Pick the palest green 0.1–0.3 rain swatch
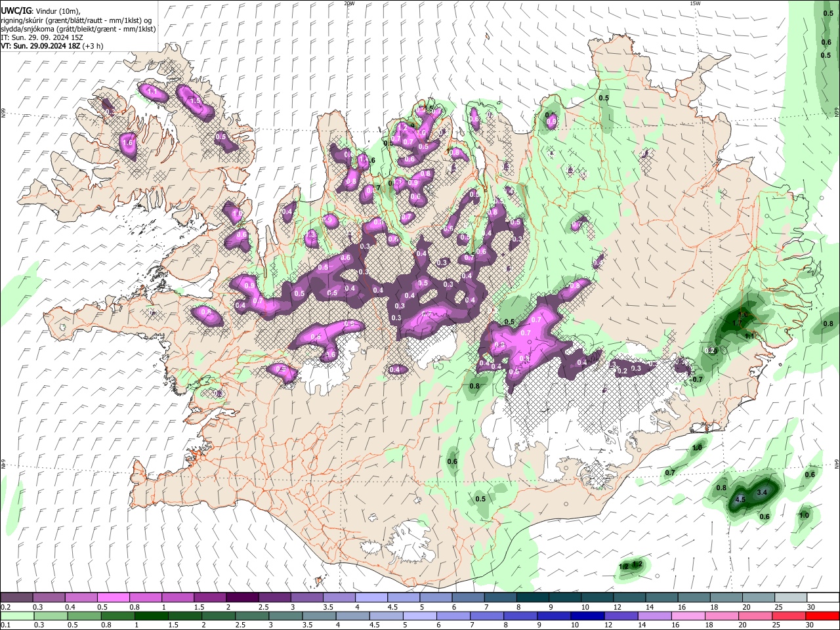Viewport: 840px width, 630px height. click(x=16, y=616)
